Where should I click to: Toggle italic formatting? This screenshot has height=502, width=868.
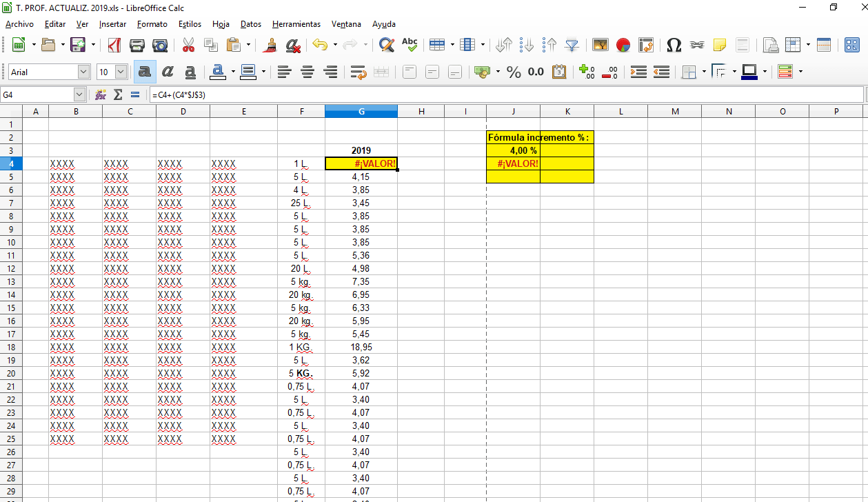pyautogui.click(x=168, y=71)
